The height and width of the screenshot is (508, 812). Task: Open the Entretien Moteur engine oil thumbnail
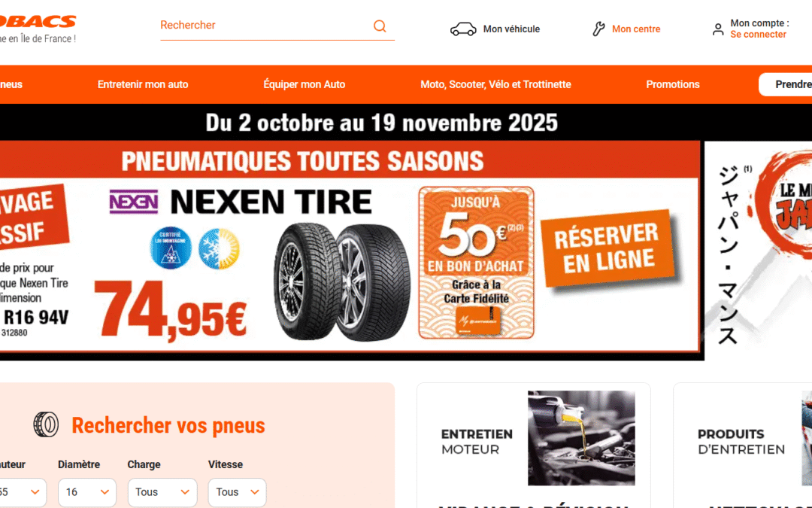click(581, 438)
